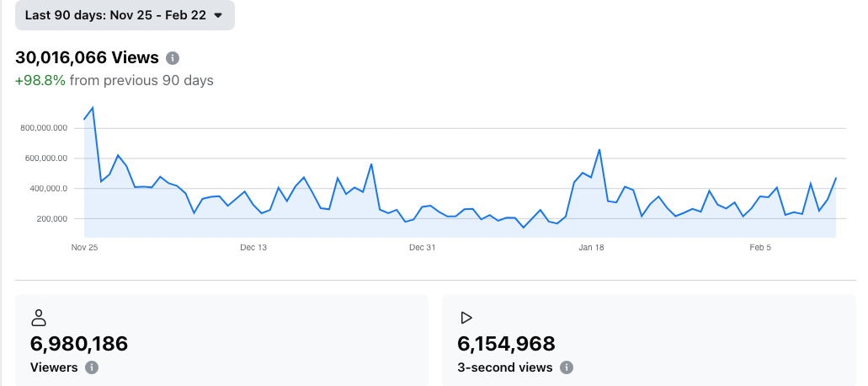Select the 6,980,186 viewers count
Image resolution: width=868 pixels, height=386 pixels.
pos(79,344)
